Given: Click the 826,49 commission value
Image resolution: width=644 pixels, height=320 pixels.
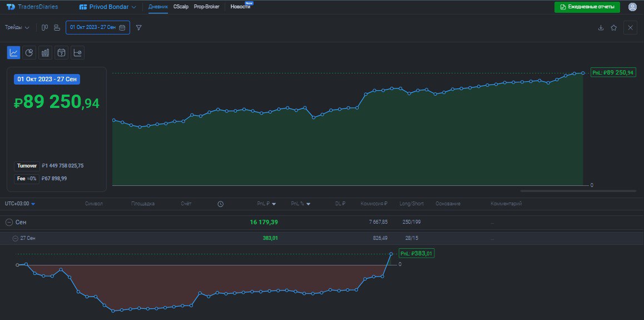Looking at the screenshot, I should coord(379,238).
